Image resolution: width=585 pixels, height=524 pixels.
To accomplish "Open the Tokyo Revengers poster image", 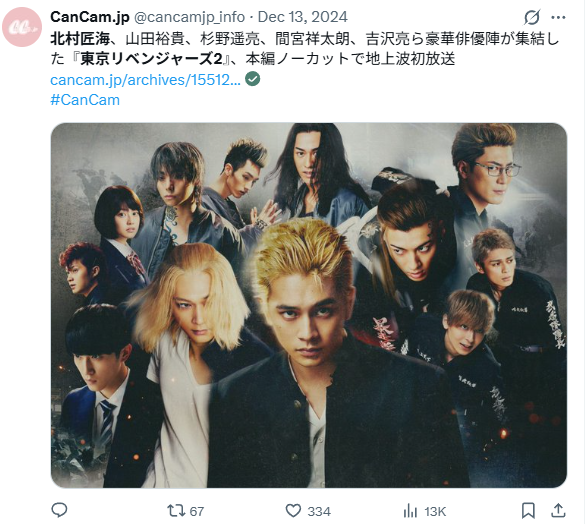I will pyautogui.click(x=309, y=305).
